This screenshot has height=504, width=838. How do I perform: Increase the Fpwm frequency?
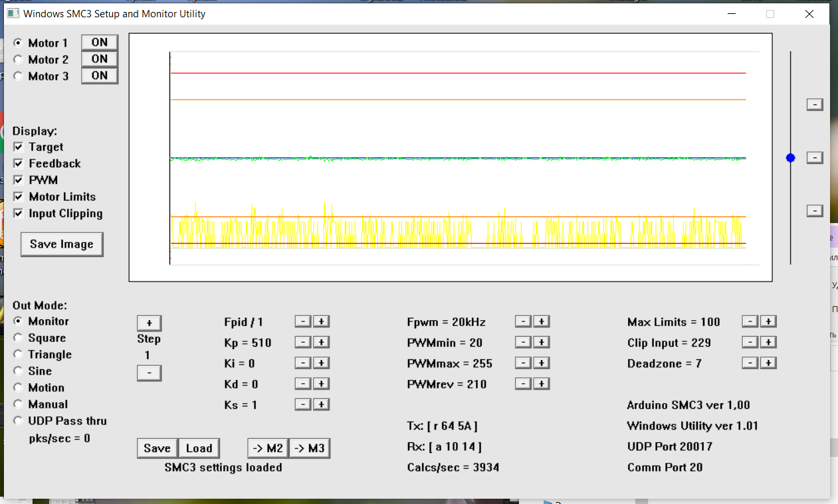[x=542, y=321]
